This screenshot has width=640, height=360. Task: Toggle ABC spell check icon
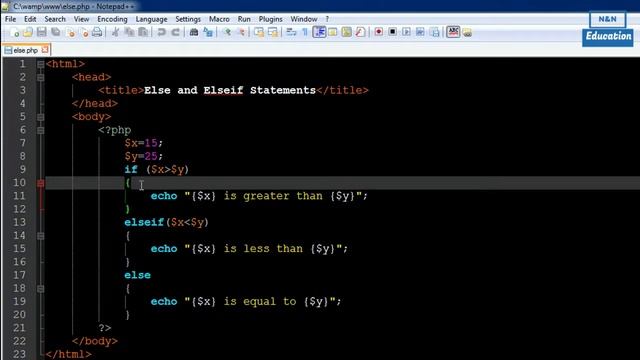tap(453, 32)
